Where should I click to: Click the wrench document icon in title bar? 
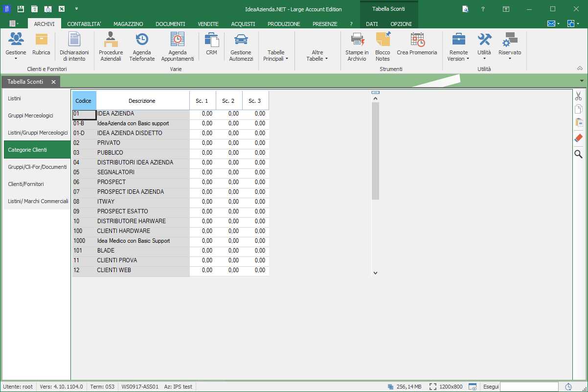pos(465,9)
